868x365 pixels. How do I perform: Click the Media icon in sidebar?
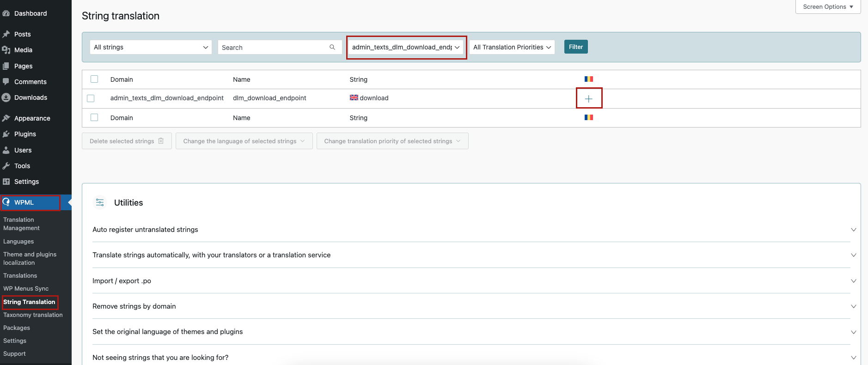tap(6, 50)
